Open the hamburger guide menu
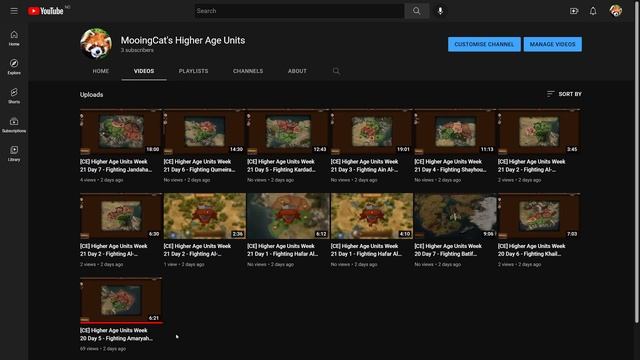This screenshot has width=640, height=360. tap(14, 11)
